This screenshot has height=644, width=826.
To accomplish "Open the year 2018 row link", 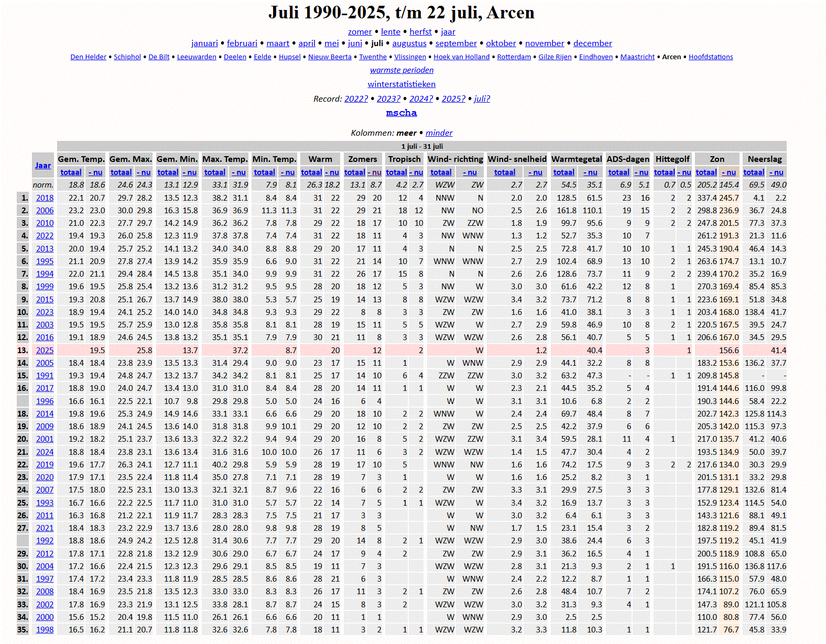I will [45, 198].
